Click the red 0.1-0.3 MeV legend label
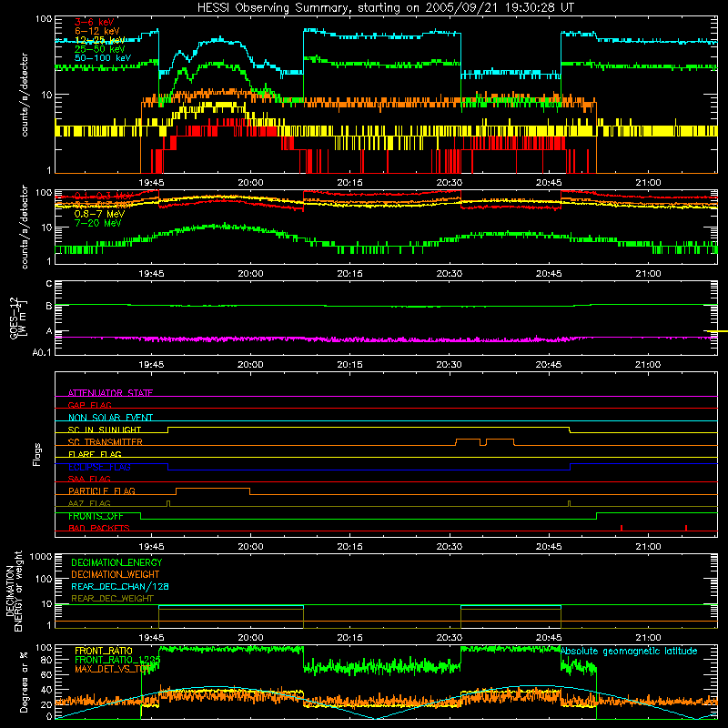 click(104, 196)
